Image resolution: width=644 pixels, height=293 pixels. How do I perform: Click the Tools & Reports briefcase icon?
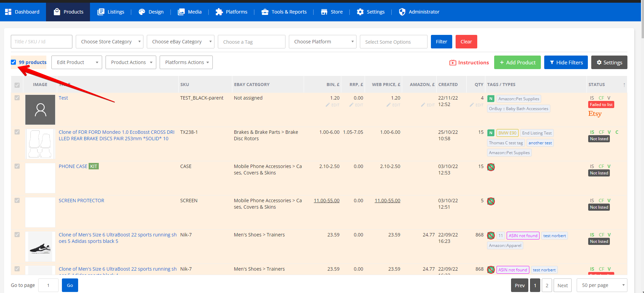click(x=265, y=12)
